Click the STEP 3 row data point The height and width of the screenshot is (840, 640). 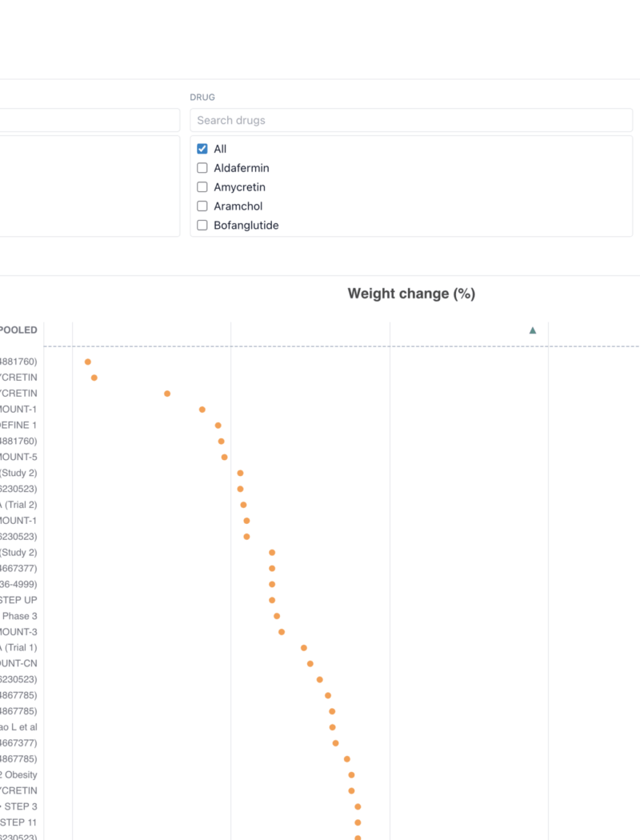[358, 806]
